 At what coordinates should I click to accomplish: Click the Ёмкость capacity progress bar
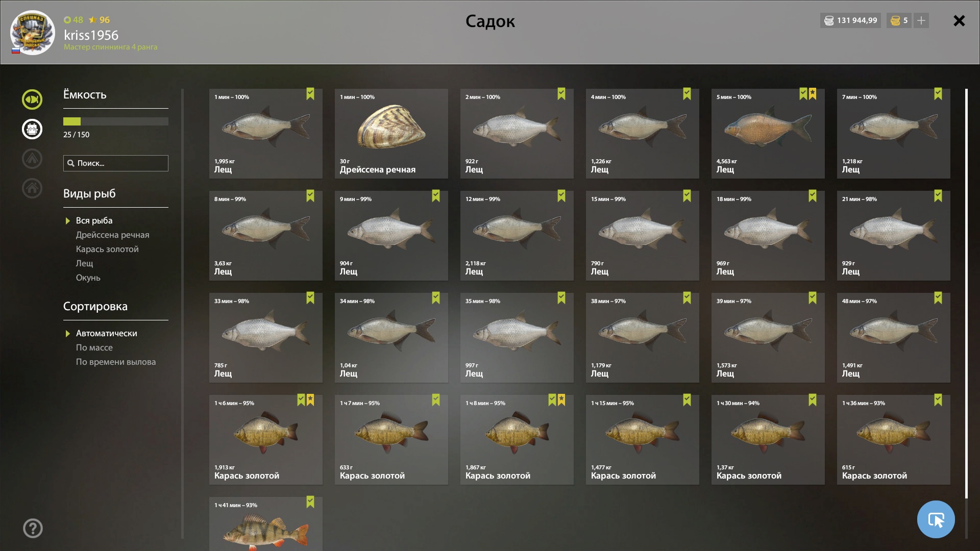coord(116,121)
